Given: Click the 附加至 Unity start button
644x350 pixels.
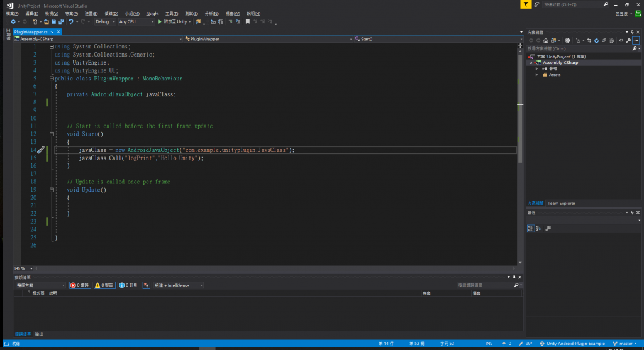Looking at the screenshot, I should coord(174,21).
